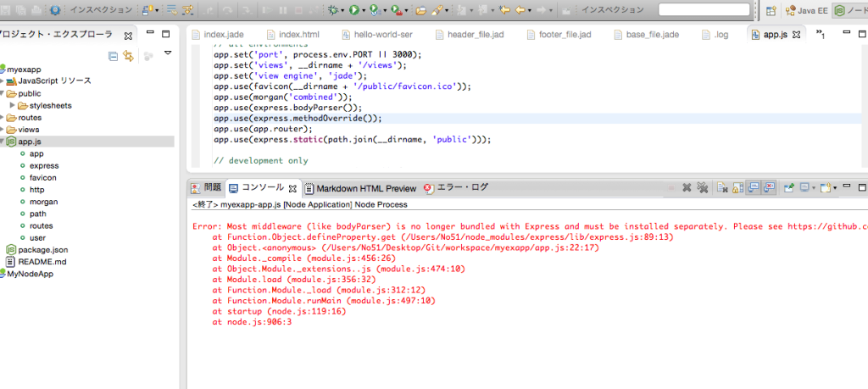Viewport: 868px width, 389px height.
Task: Open the Run button dropdown arrow
Action: [x=364, y=11]
